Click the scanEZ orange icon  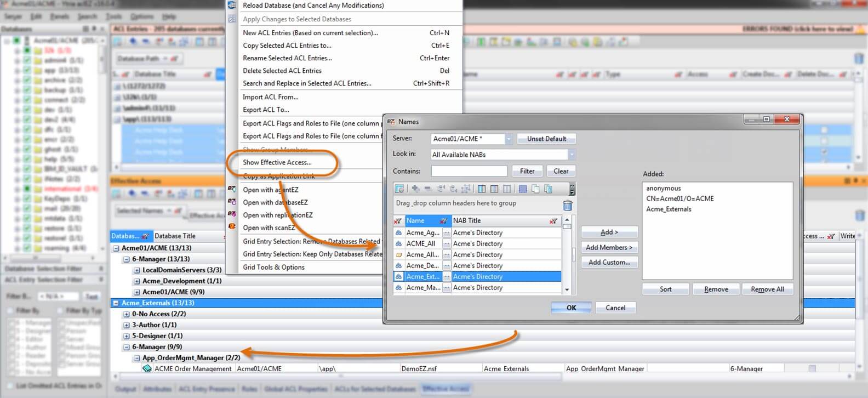(x=232, y=227)
